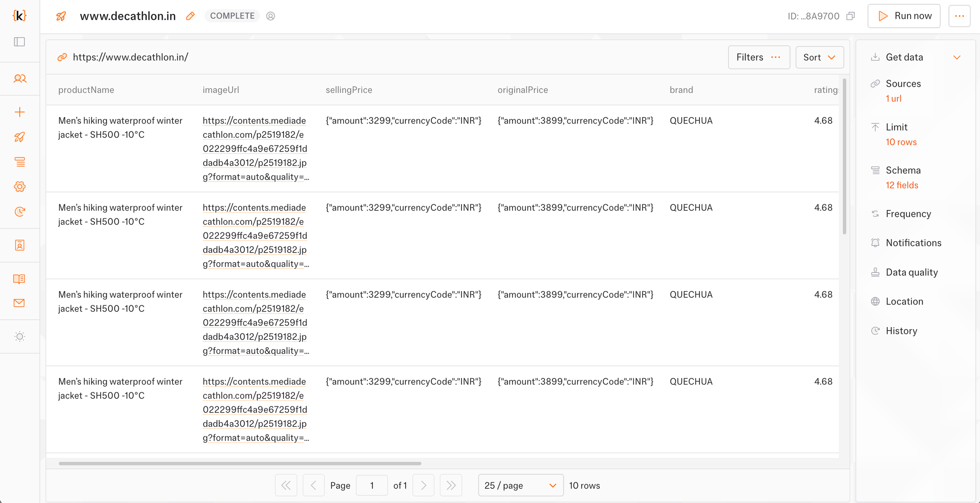Click the pencil icon to rename workflow

[190, 16]
